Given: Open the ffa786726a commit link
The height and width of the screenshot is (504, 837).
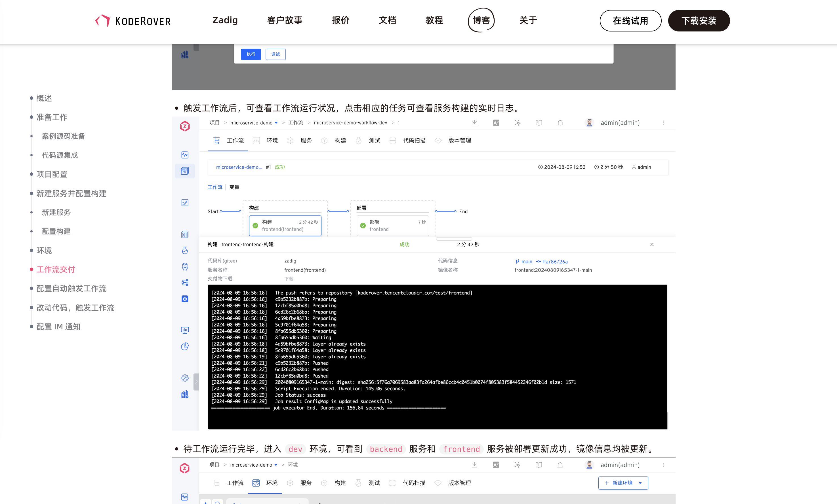Looking at the screenshot, I should pos(555,261).
